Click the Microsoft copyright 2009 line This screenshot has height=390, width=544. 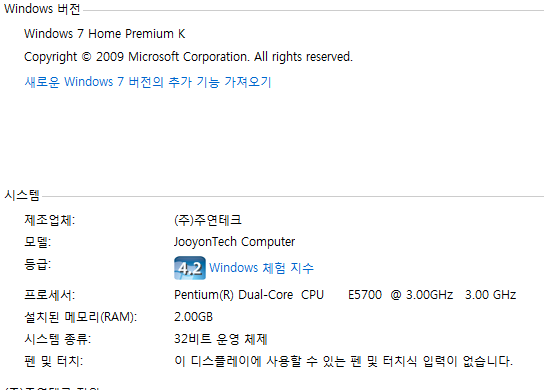click(188, 57)
